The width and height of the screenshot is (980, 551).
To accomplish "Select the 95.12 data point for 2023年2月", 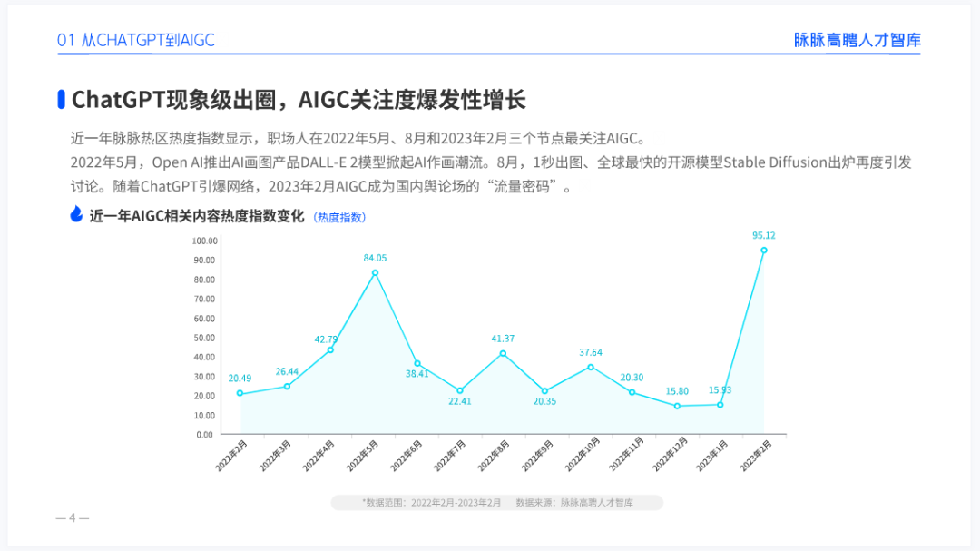I will (x=764, y=251).
